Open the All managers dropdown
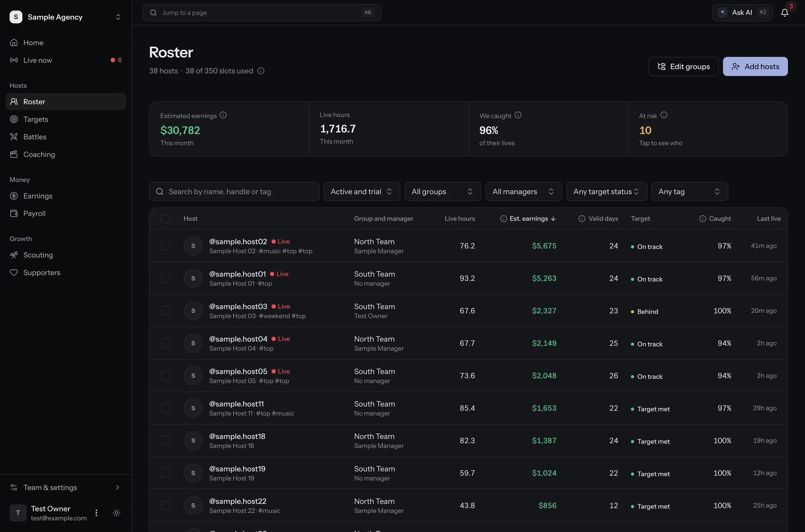 (523, 191)
